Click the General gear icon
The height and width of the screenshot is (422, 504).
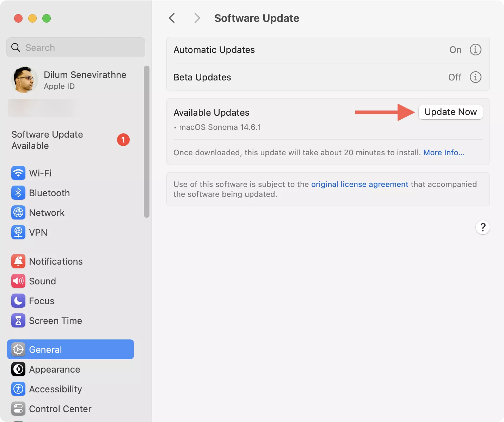(x=18, y=349)
